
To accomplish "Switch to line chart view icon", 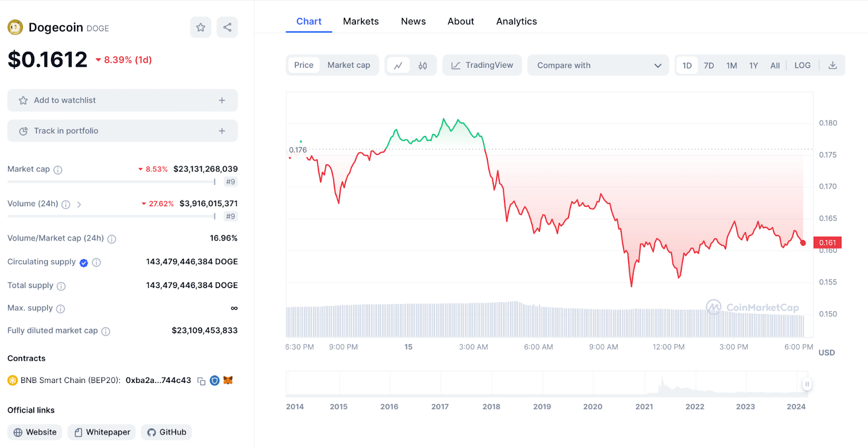I will pos(398,66).
